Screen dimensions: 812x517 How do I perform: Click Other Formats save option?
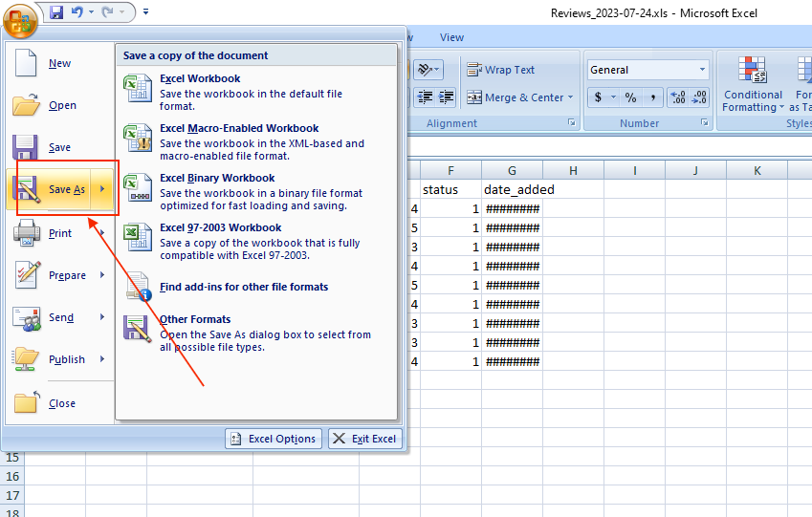point(256,333)
